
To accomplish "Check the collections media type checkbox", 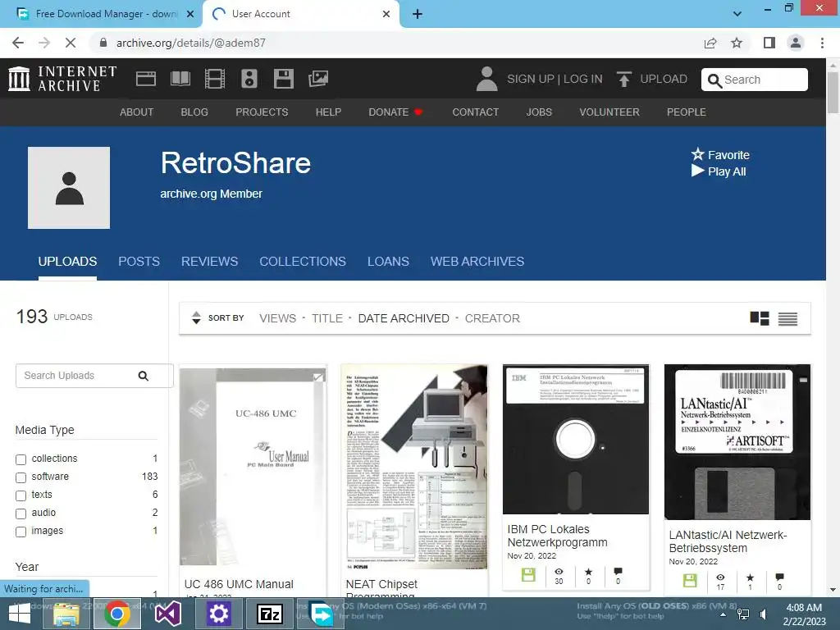I will [x=21, y=459].
